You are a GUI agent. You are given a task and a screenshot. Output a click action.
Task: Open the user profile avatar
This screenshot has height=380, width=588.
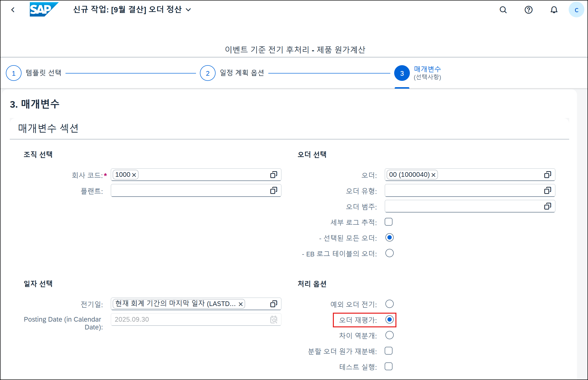click(576, 10)
